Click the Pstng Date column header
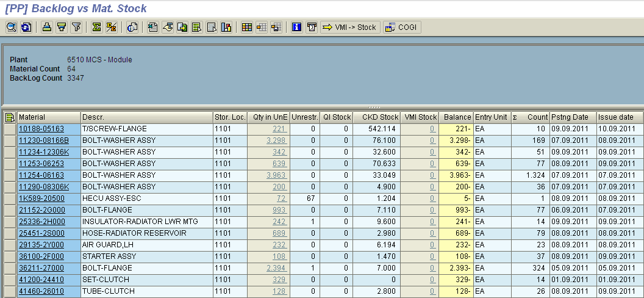This screenshot has width=644, height=298. (569, 117)
